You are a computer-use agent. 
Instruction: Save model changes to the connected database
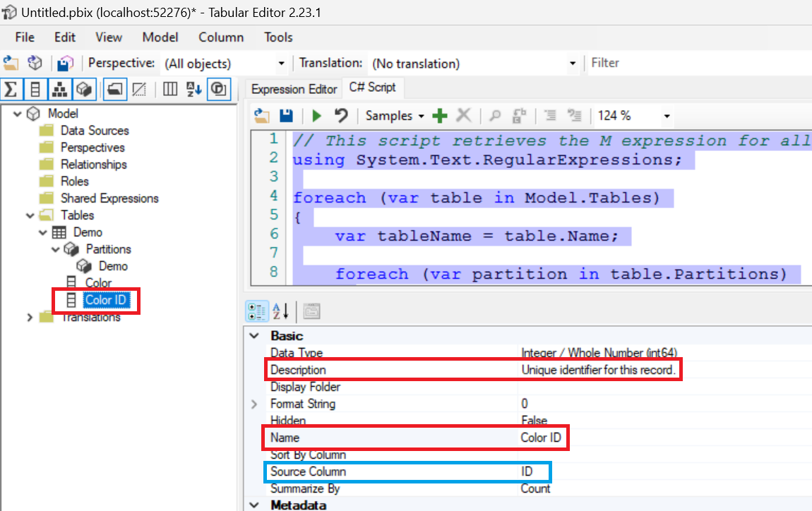pos(66,64)
